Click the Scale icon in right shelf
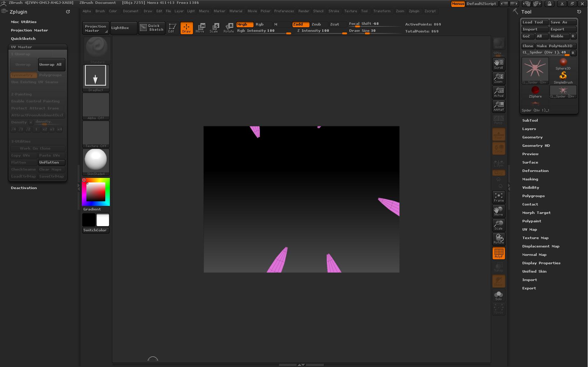 pos(499,225)
